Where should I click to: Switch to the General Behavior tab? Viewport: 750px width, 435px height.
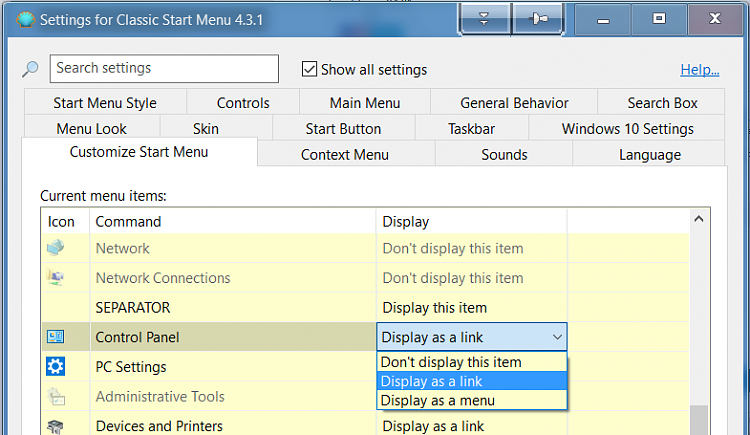514,102
